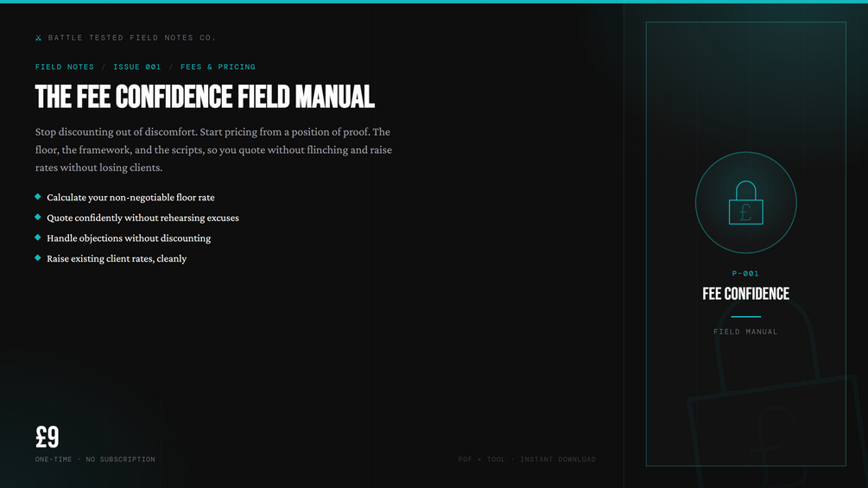Click the 'P-001' product code
Viewport: 868px width, 488px height.
pyautogui.click(x=745, y=273)
